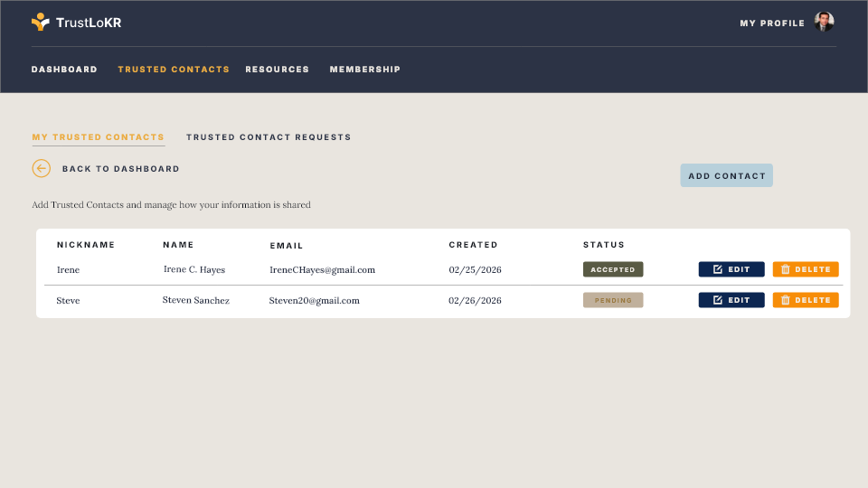Click the Status column header
Screen dimensions: 868x488
pos(603,245)
